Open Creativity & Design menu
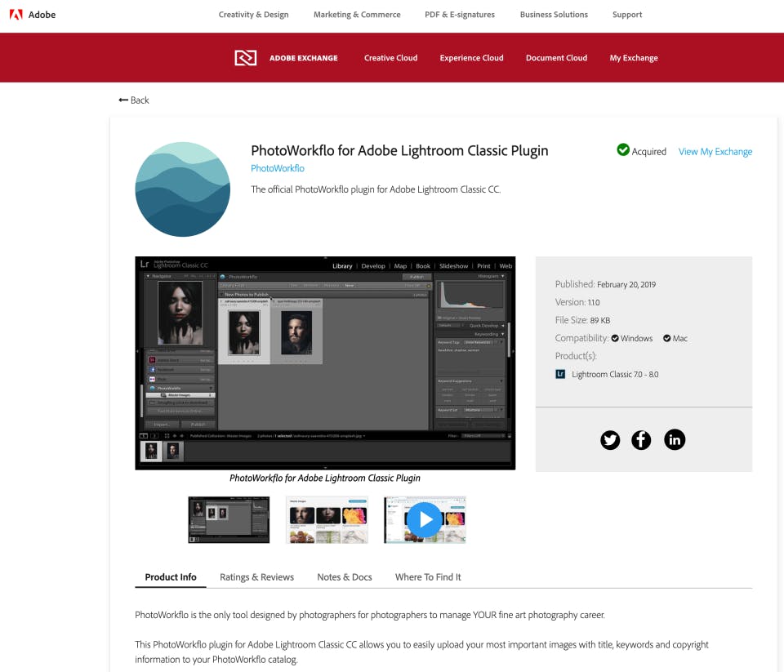The height and width of the screenshot is (672, 784). click(253, 15)
